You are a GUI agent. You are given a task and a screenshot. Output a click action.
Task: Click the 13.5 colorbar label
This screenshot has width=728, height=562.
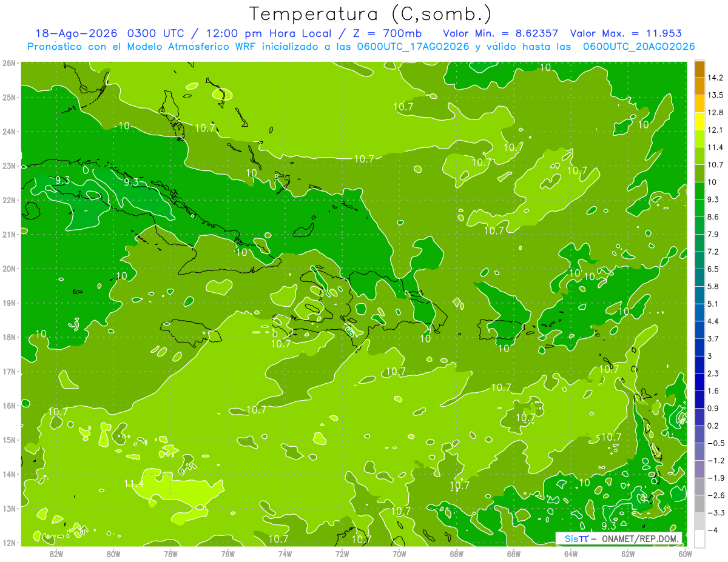714,95
